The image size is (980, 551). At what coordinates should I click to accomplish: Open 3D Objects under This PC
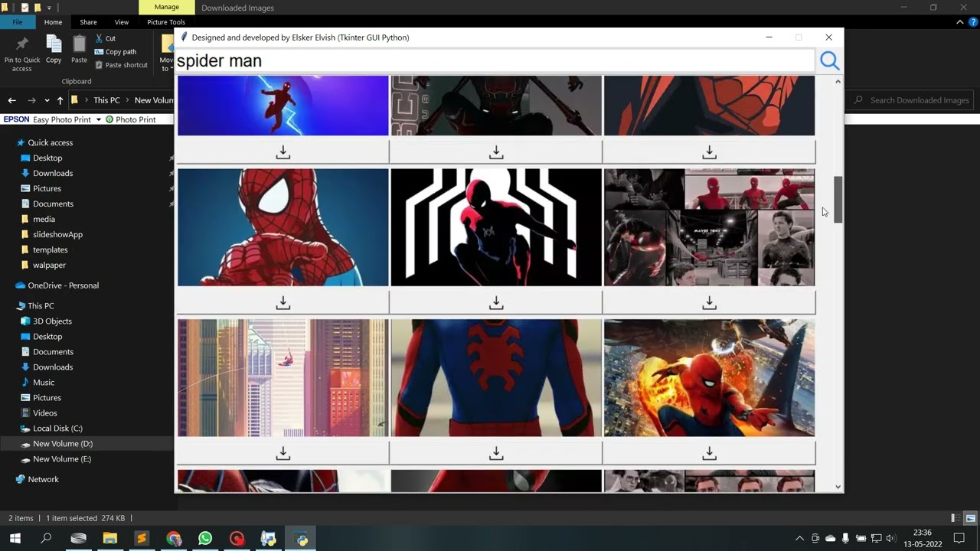[52, 321]
